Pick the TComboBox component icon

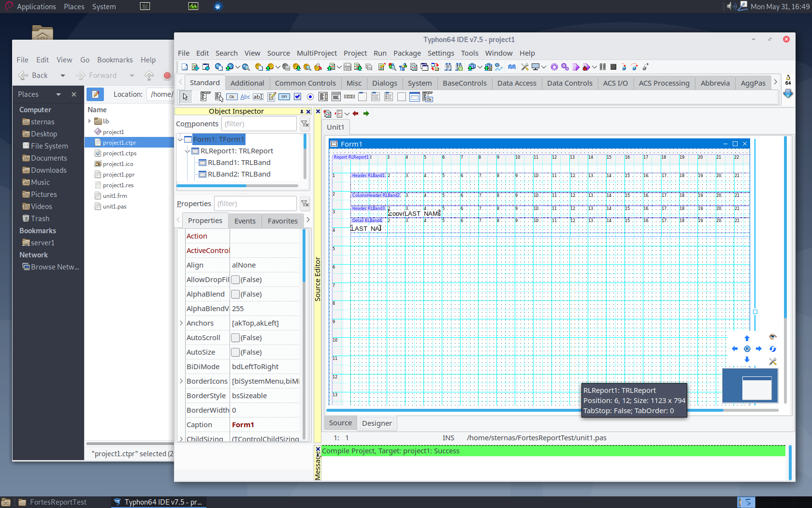tap(336, 97)
